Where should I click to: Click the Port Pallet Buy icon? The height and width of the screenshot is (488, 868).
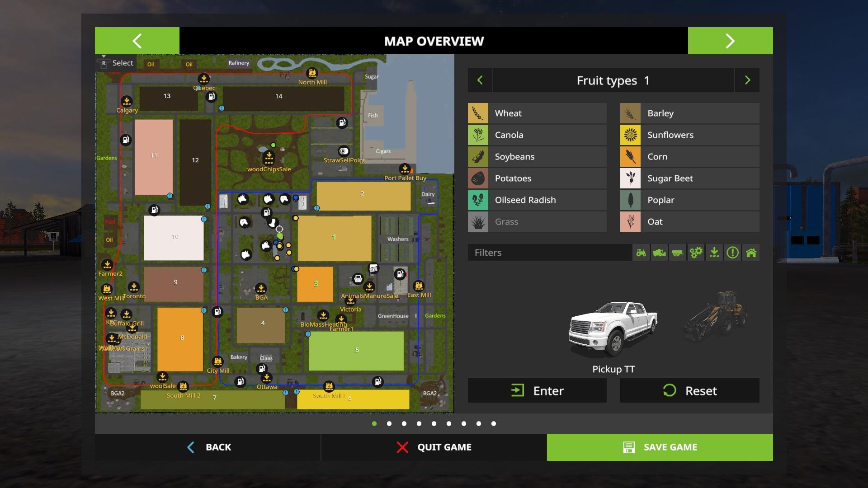[x=405, y=169]
